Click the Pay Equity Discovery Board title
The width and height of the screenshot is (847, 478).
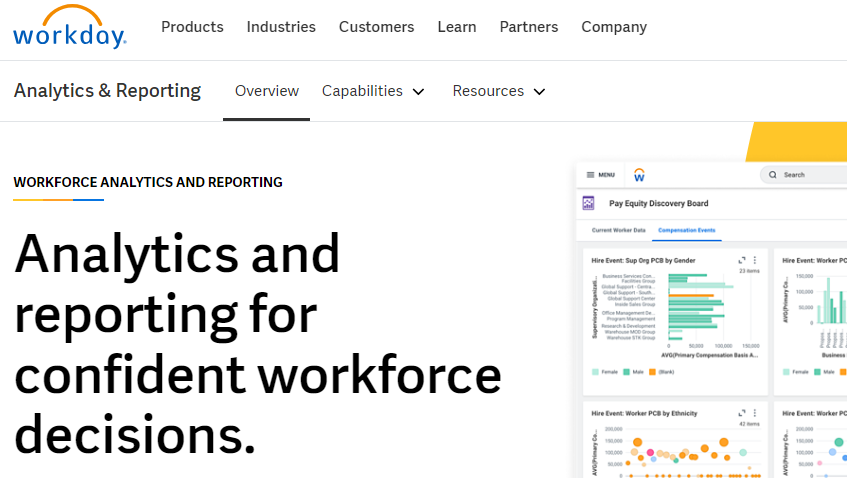click(658, 204)
